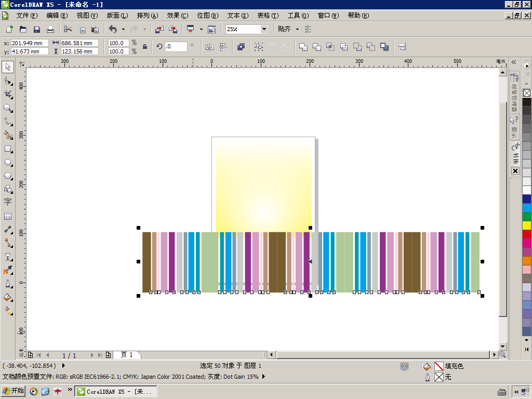Select the Rectangle tool
This screenshot has height=399, width=532.
click(8, 149)
